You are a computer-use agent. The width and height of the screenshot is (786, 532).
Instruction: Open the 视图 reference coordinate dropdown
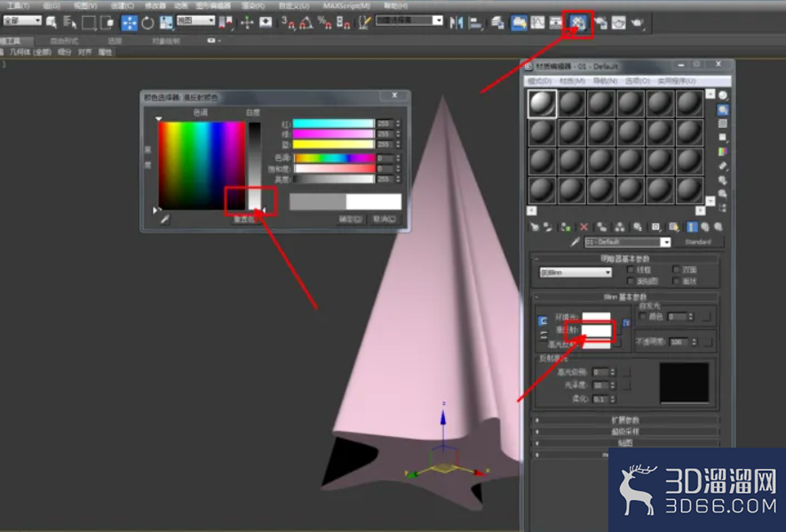[x=196, y=20]
